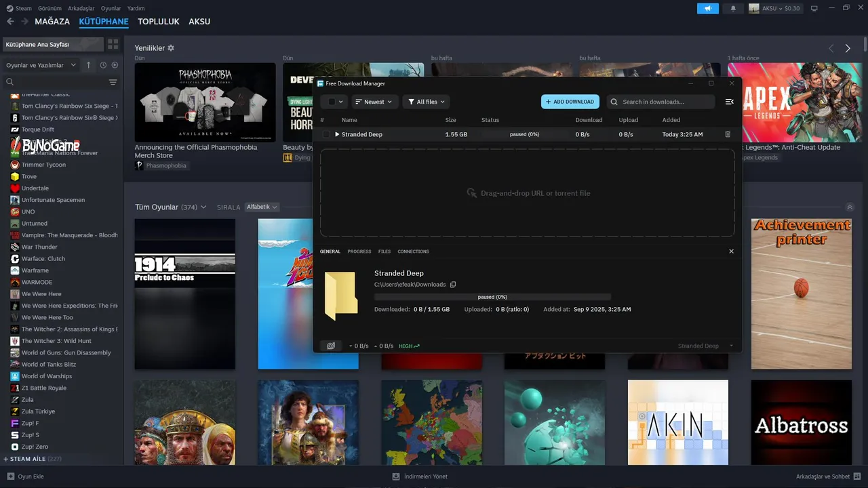Open download speed limit dropdown in status bar
This screenshot has height=488, width=868.
[359, 346]
